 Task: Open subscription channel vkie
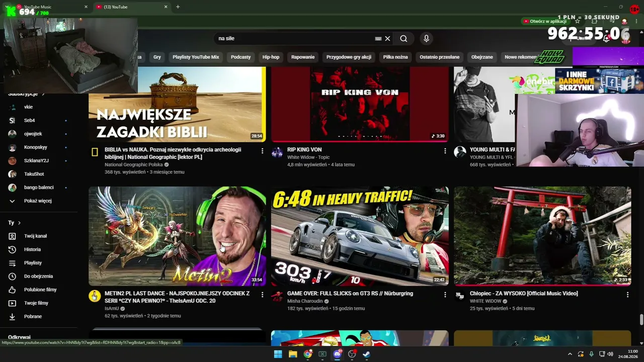point(28,107)
